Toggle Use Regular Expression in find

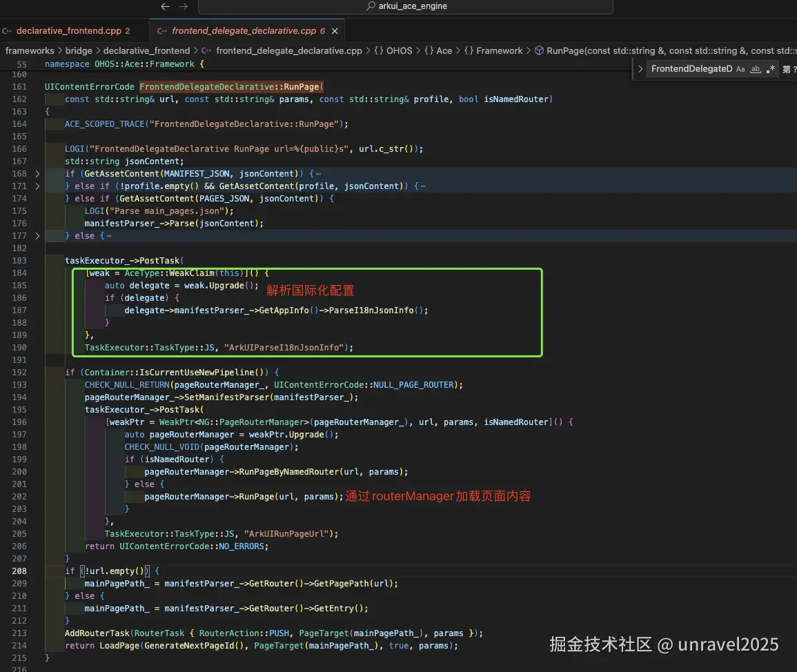click(771, 69)
